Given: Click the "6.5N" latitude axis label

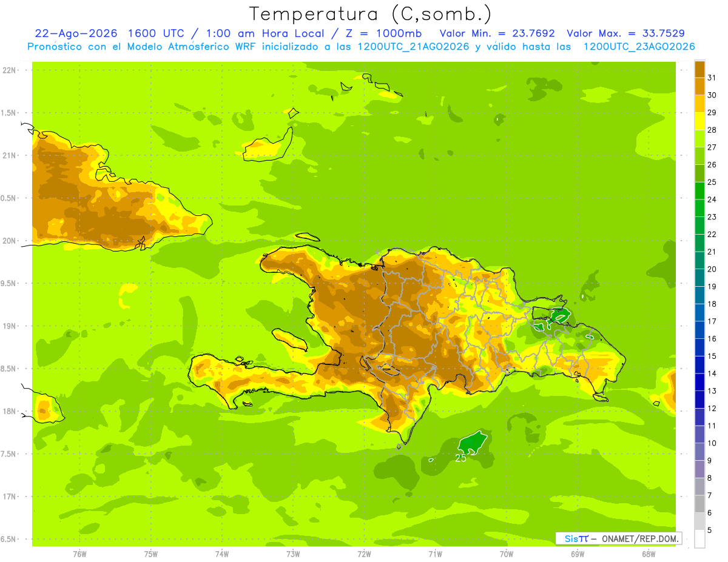Looking at the screenshot, I should 8,539.
